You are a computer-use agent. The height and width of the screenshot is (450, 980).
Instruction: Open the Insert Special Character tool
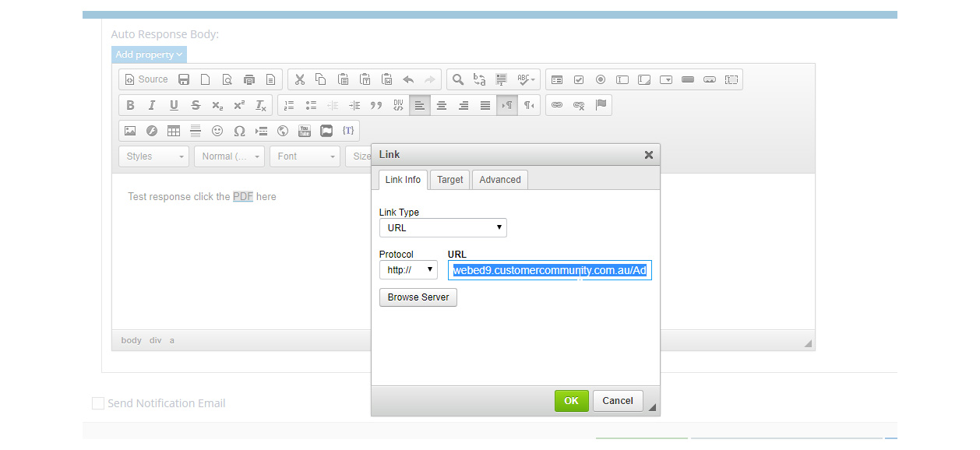coord(239,131)
